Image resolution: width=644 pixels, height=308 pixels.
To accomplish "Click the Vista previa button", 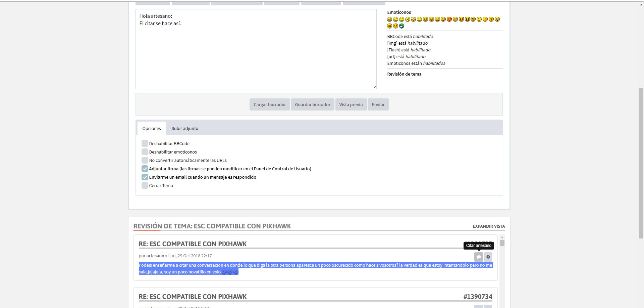I will coord(351,104).
